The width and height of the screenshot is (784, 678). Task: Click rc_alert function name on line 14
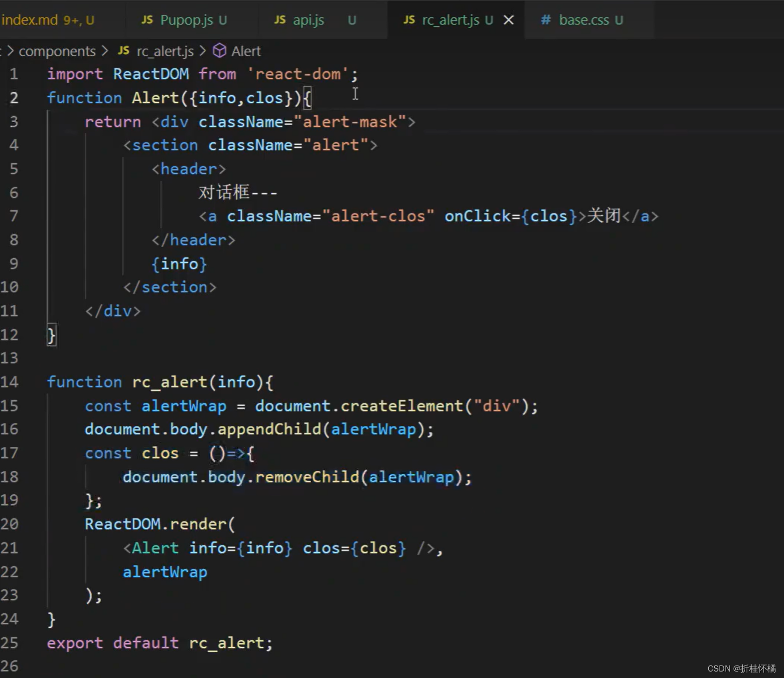point(169,382)
